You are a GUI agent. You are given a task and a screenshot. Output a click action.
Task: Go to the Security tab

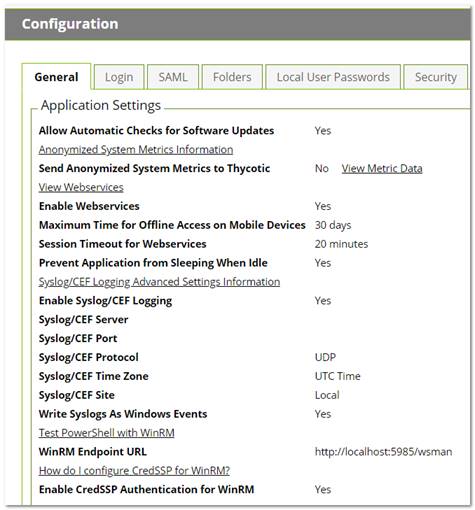[436, 77]
